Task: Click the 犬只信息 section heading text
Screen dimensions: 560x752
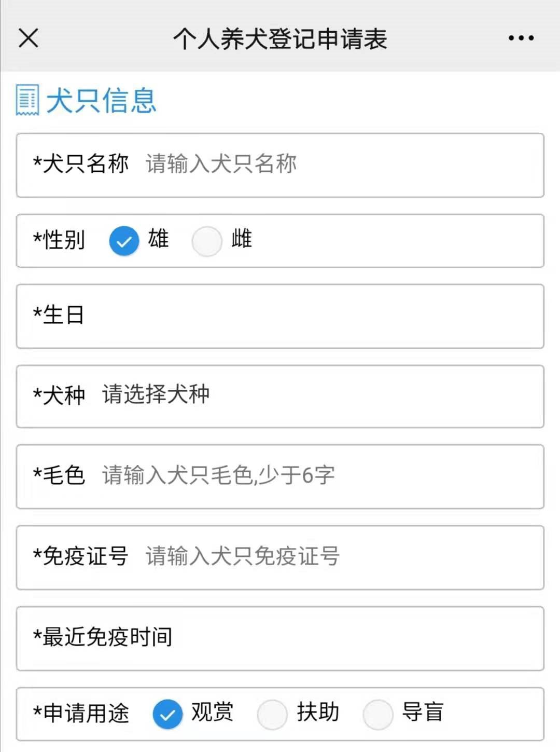Action: pos(101,100)
